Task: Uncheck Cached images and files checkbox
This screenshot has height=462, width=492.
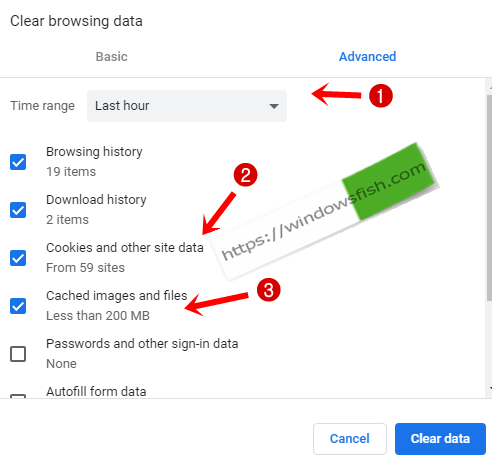Action: (x=18, y=306)
